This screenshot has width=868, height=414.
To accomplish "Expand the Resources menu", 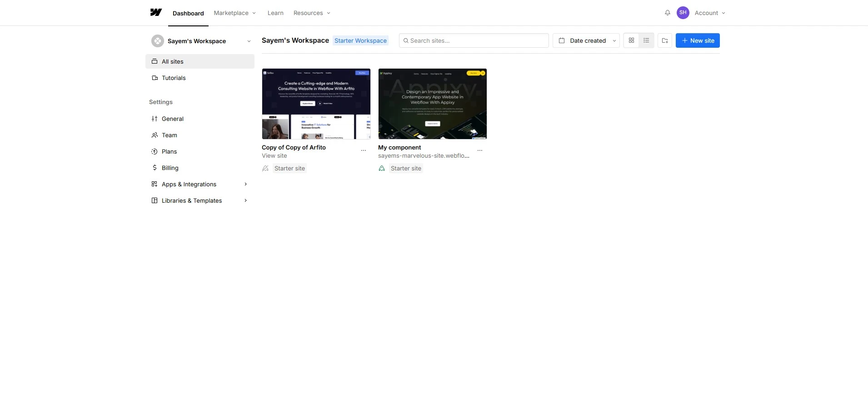I will (312, 13).
